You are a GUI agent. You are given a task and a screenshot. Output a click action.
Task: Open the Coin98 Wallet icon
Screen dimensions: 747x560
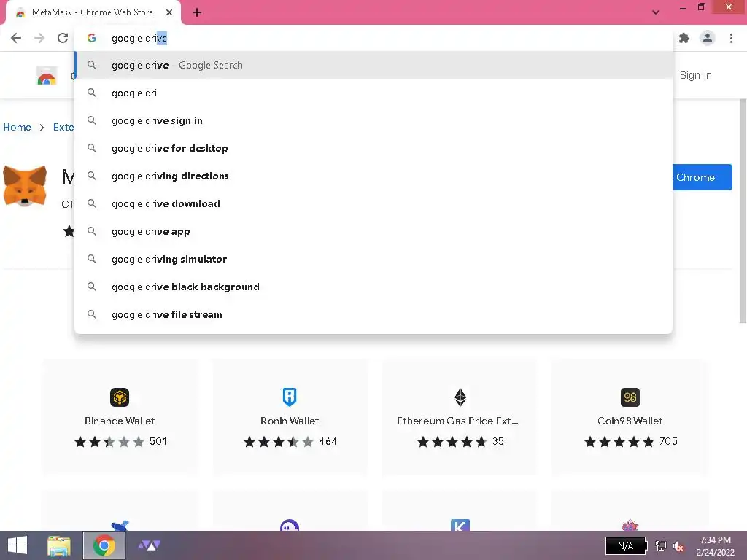630,397
